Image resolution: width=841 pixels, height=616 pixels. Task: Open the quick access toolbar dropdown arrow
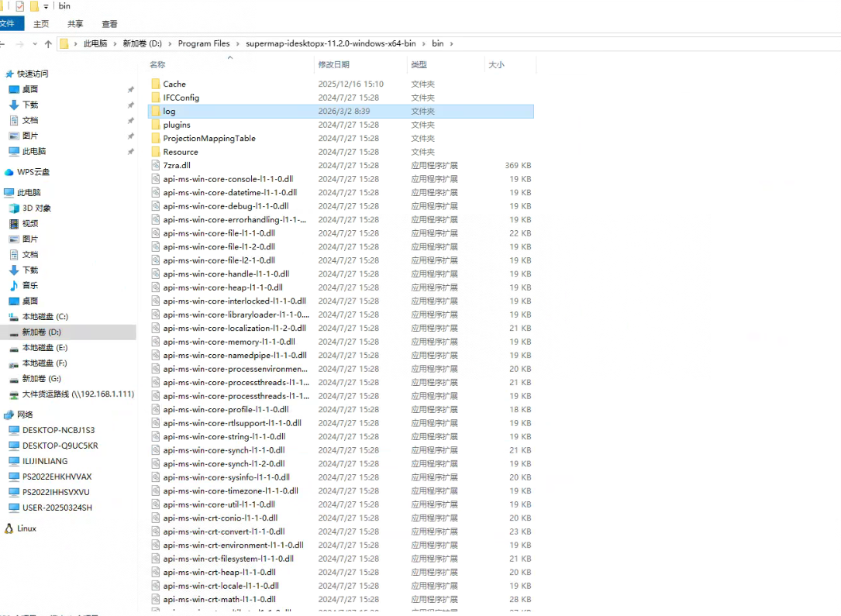(47, 6)
